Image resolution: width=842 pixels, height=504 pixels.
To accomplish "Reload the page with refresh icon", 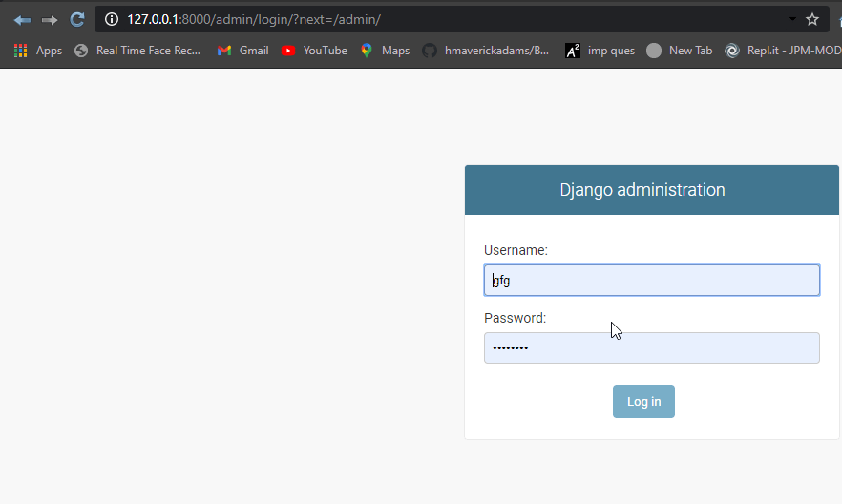I will click(77, 20).
